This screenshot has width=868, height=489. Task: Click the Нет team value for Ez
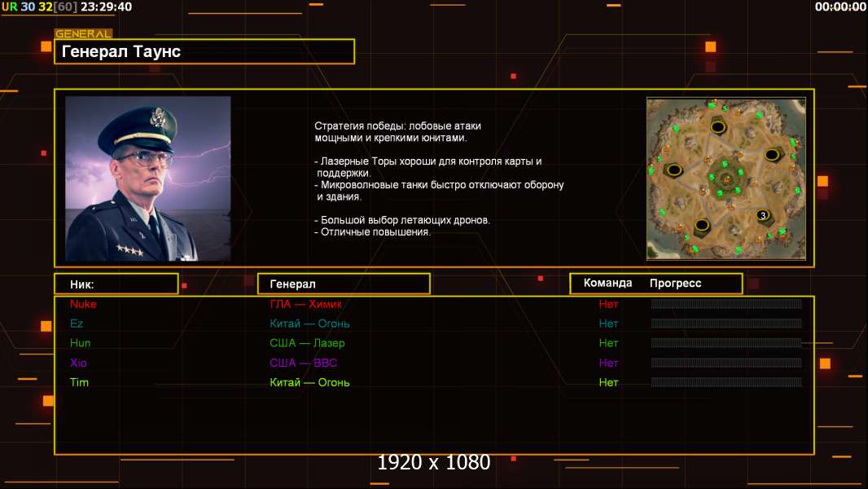click(x=608, y=324)
